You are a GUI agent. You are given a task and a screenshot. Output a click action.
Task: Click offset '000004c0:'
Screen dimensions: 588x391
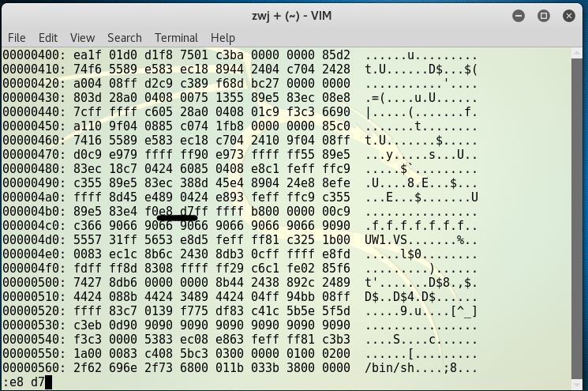[34, 226]
